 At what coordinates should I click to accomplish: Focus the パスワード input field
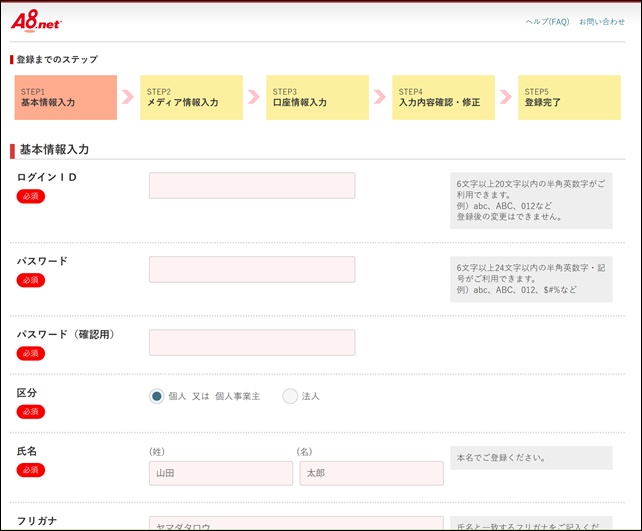coord(252,270)
